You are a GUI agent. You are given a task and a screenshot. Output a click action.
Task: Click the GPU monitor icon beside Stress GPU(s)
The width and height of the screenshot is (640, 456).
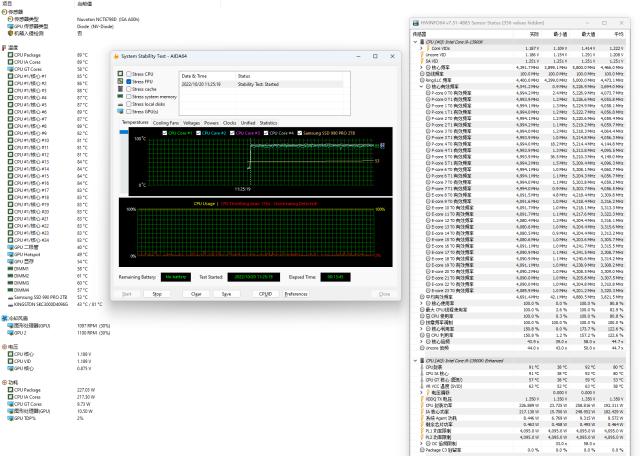click(120, 111)
